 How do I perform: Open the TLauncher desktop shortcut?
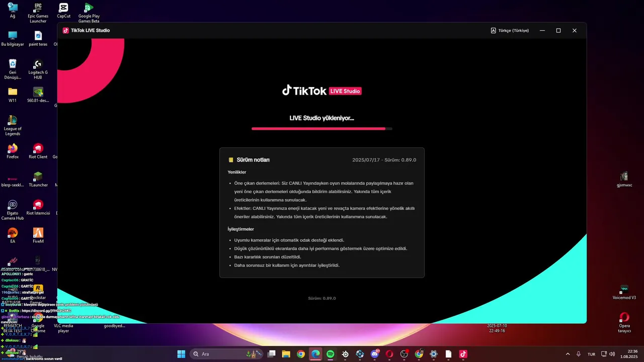[38, 179]
